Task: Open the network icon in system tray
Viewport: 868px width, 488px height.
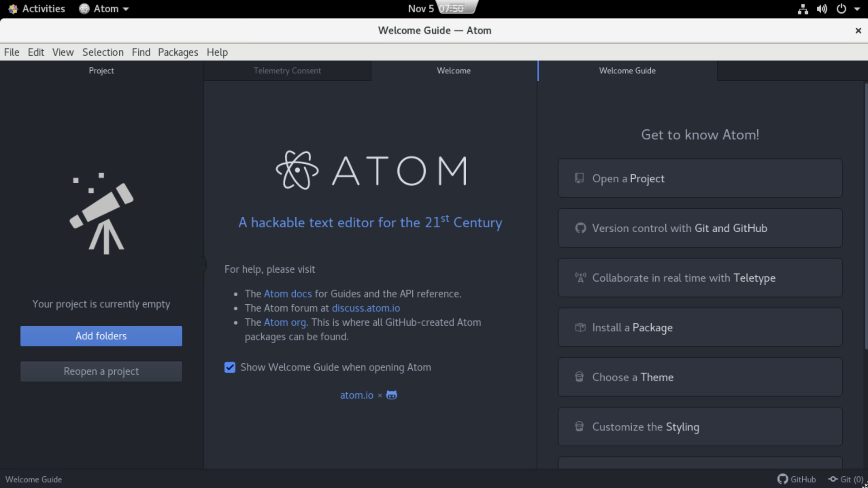Action: [x=803, y=9]
